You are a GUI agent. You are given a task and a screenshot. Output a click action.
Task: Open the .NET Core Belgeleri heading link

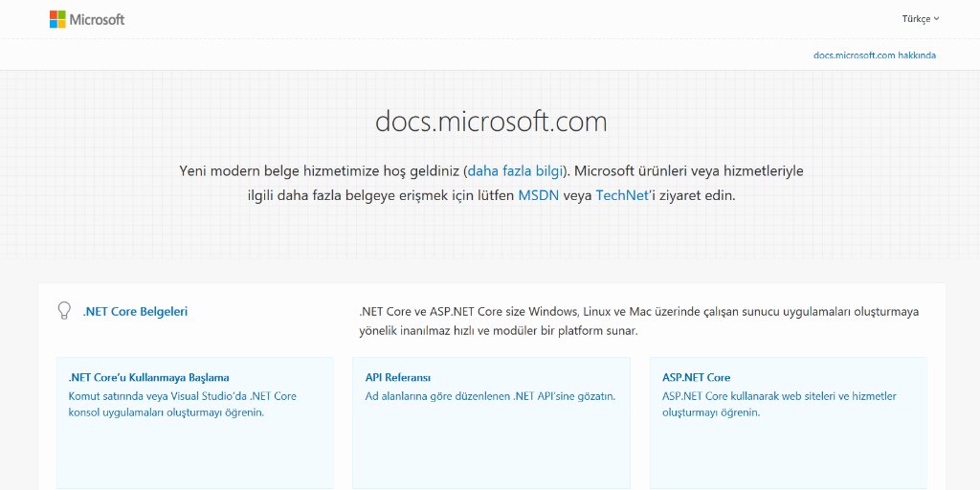pyautogui.click(x=135, y=311)
